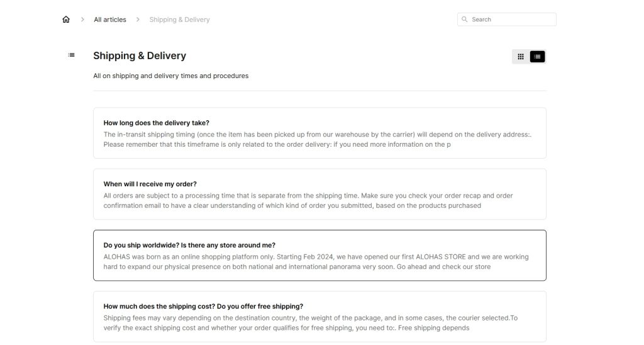Switch to grid view layout
This screenshot has width=644, height=345.
pos(521,57)
